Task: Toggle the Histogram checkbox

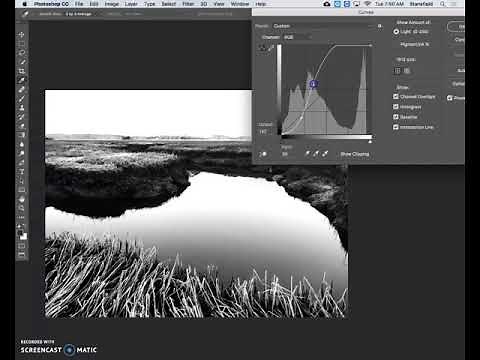Action: [x=396, y=107]
